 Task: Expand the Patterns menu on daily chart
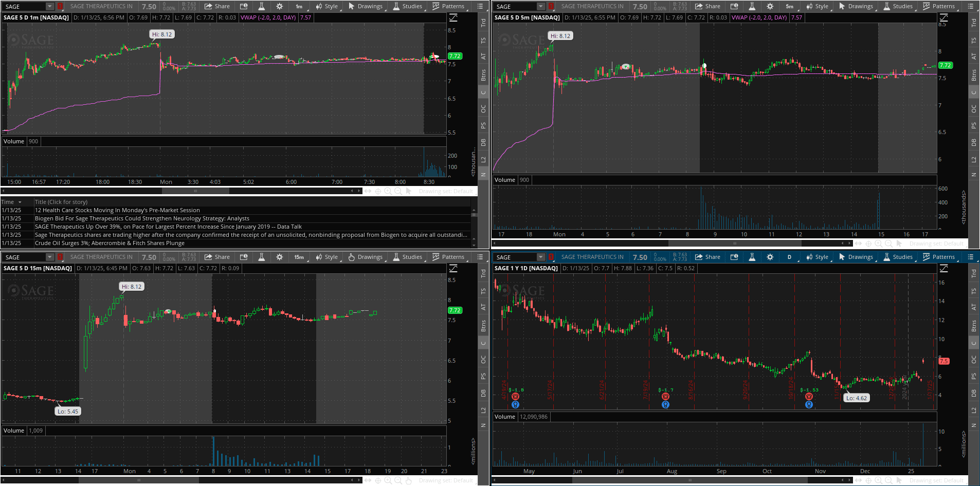click(939, 257)
